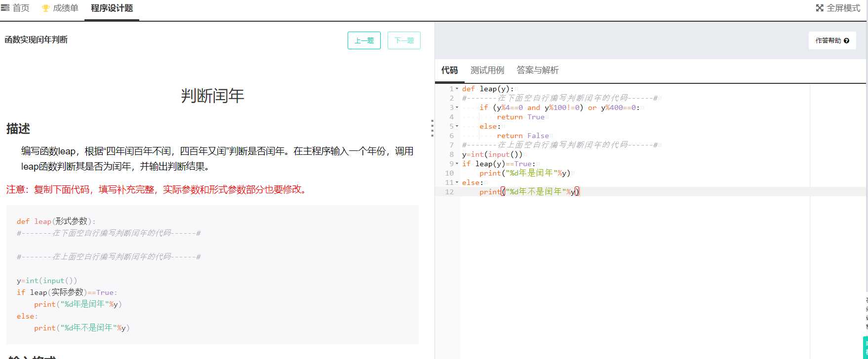Click sample code line 'def leap(形式参数):'
This screenshot has height=359, width=868.
[x=56, y=221]
